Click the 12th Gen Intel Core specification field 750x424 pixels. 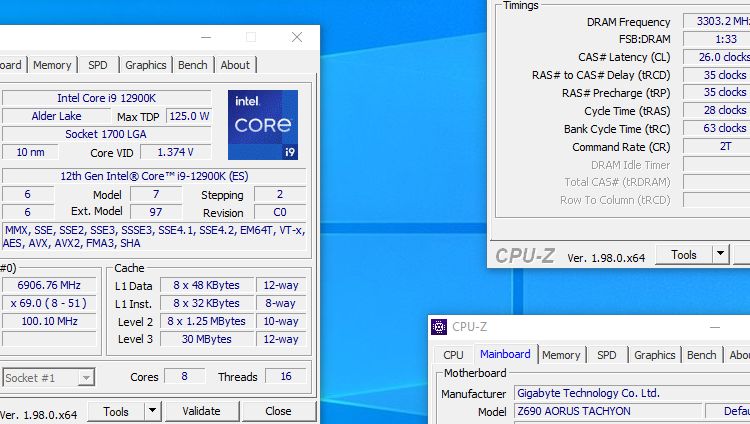point(154,176)
